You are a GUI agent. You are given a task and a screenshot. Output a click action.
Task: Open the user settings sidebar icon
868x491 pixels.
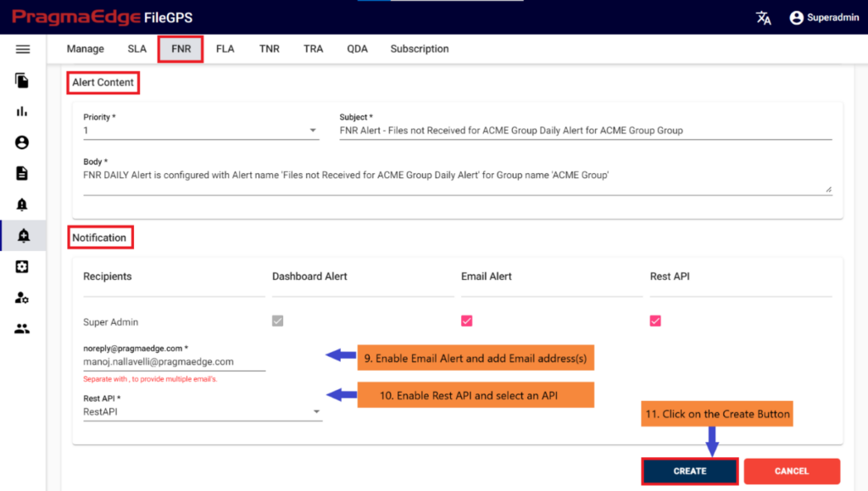pyautogui.click(x=22, y=298)
